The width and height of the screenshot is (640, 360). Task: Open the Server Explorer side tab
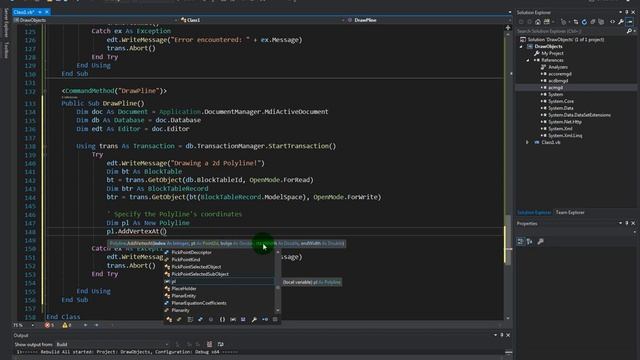(x=5, y=23)
